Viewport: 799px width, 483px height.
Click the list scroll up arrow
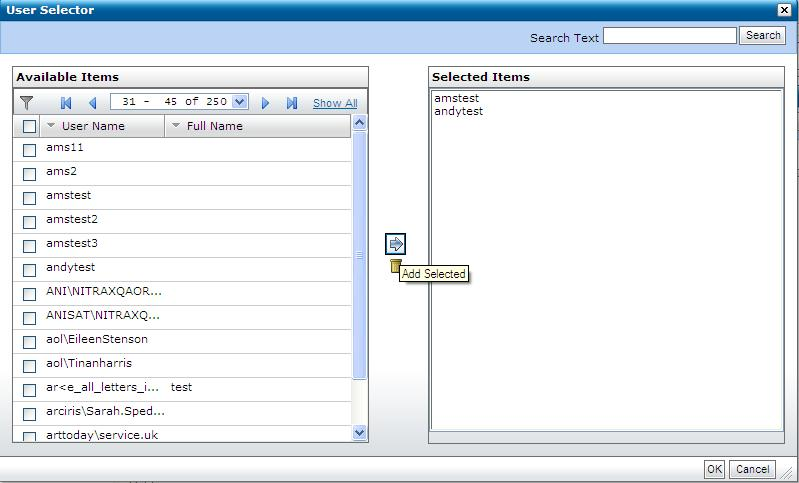pyautogui.click(x=359, y=122)
